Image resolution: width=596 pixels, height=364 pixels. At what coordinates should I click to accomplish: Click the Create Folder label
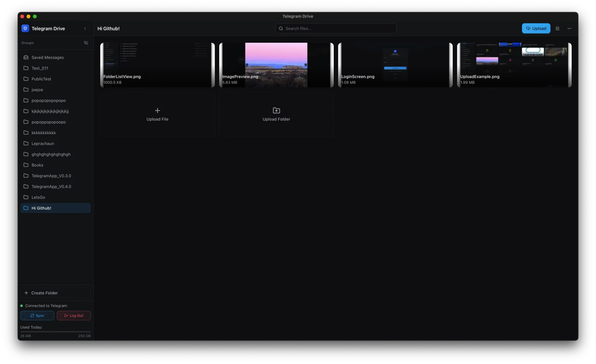tap(44, 293)
